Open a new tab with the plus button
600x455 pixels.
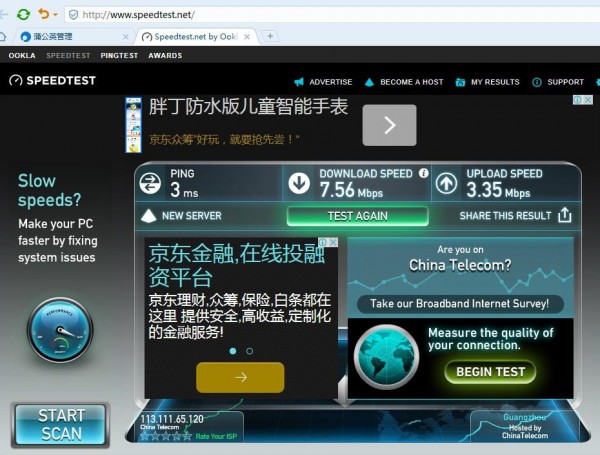270,36
